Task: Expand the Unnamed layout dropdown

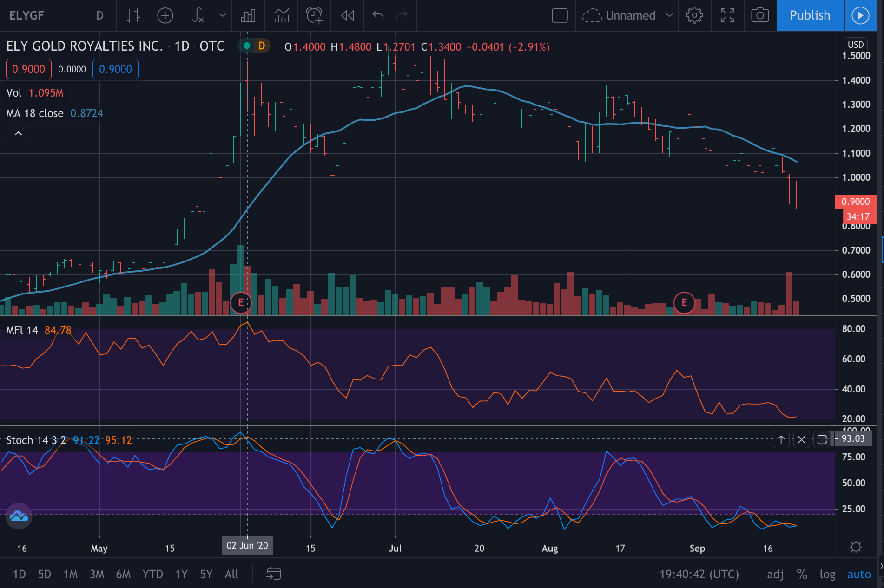Action: coord(669,16)
